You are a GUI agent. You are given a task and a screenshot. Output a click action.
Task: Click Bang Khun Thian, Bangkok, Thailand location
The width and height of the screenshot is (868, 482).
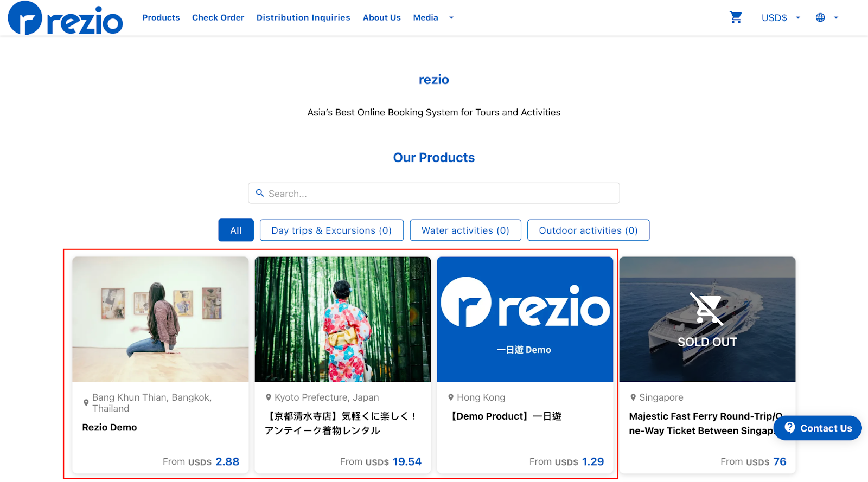click(152, 403)
